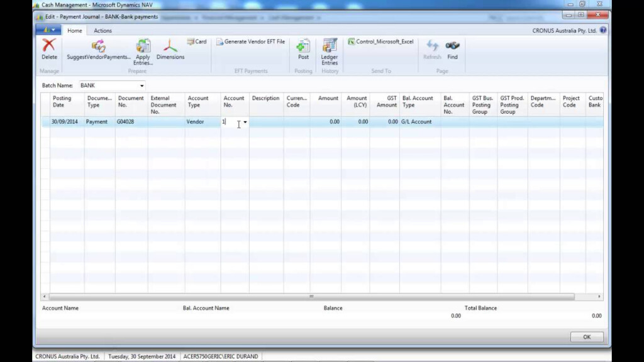
Task: Click the Find binoculars icon
Action: click(x=452, y=50)
